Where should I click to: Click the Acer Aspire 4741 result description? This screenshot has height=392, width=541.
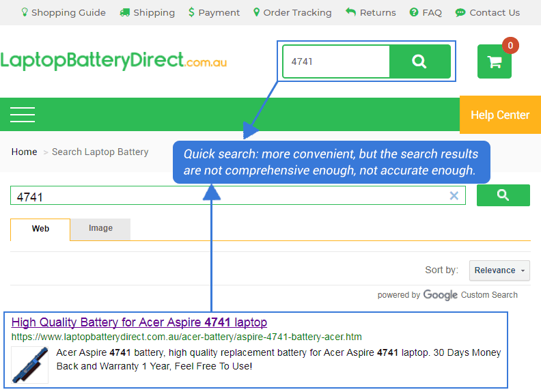pos(279,359)
